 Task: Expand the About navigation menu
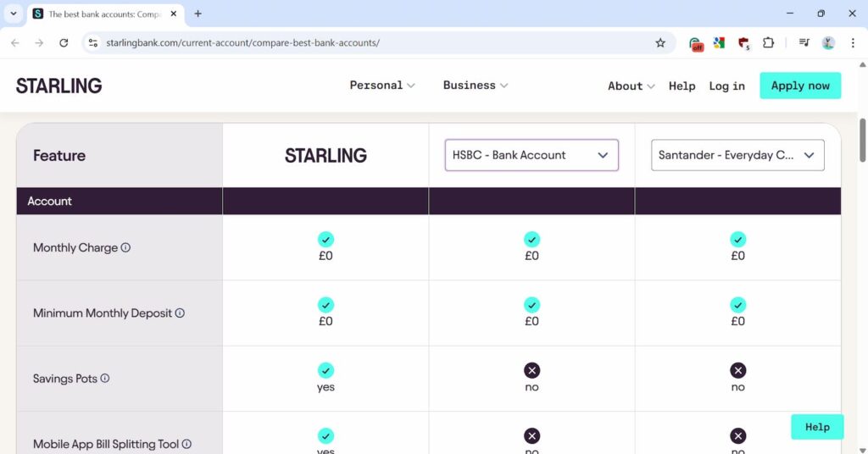tap(631, 86)
